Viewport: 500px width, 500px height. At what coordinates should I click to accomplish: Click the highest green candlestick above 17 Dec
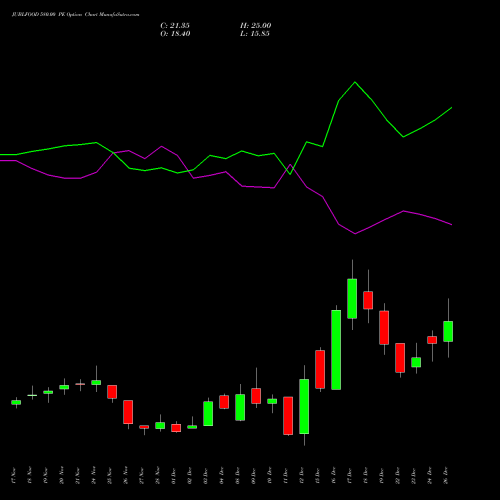[352, 298]
